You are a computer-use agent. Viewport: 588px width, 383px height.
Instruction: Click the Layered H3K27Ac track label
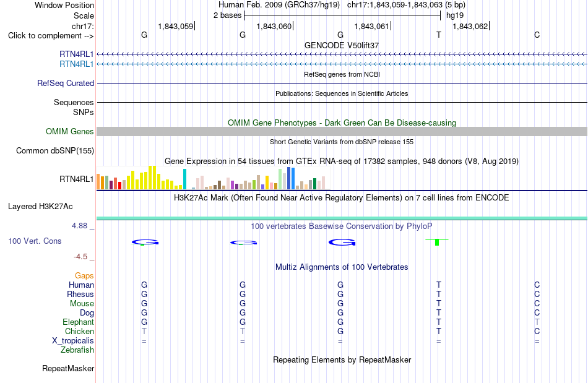pos(40,207)
